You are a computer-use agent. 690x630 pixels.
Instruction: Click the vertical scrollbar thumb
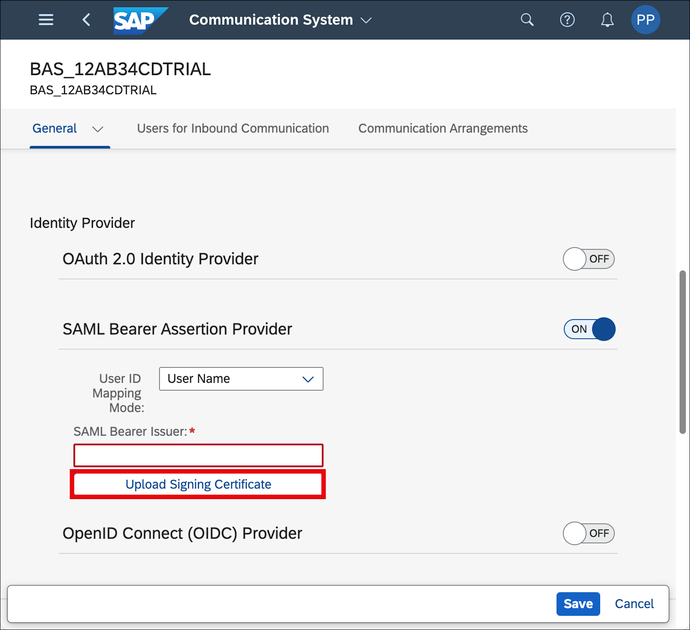point(683,352)
